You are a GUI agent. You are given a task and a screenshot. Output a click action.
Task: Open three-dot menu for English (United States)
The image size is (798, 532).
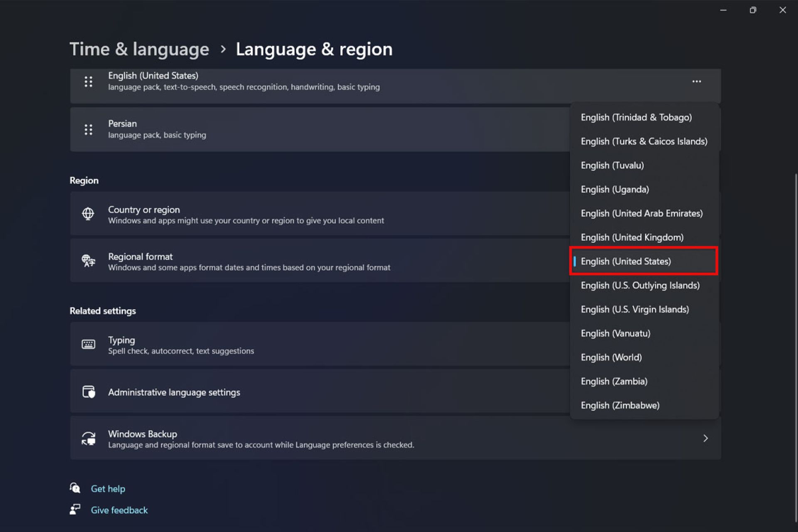[697, 81]
